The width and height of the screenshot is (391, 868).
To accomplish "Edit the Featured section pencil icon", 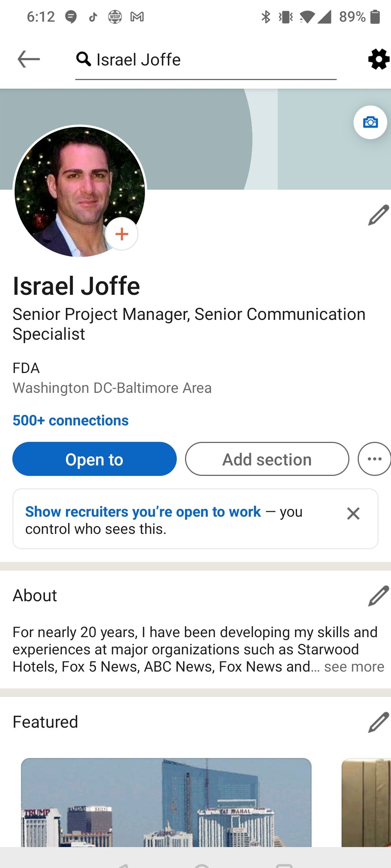I will [x=378, y=722].
